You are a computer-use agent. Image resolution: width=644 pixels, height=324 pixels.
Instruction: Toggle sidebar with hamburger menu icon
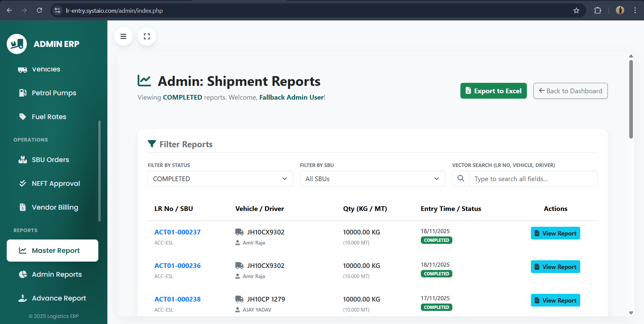coord(123,37)
